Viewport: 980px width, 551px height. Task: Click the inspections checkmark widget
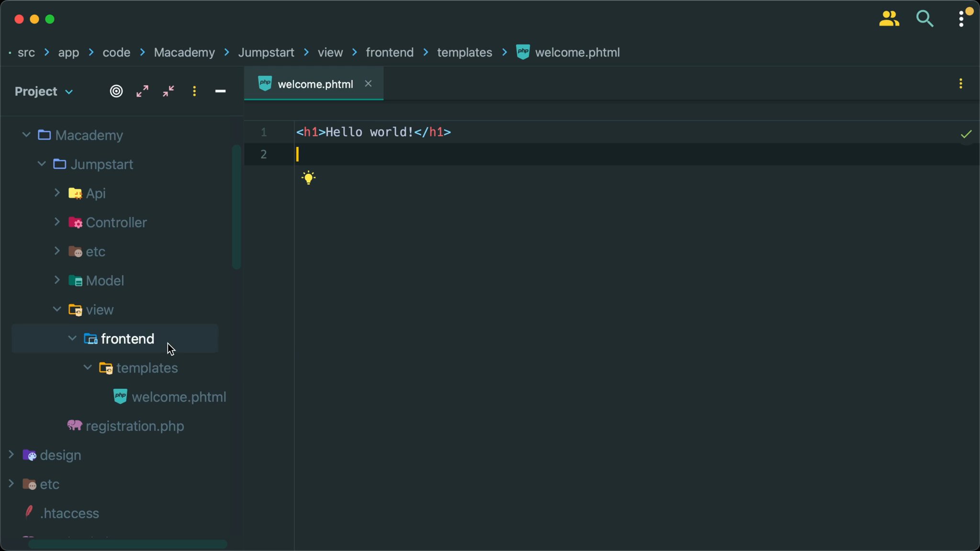pos(966,134)
